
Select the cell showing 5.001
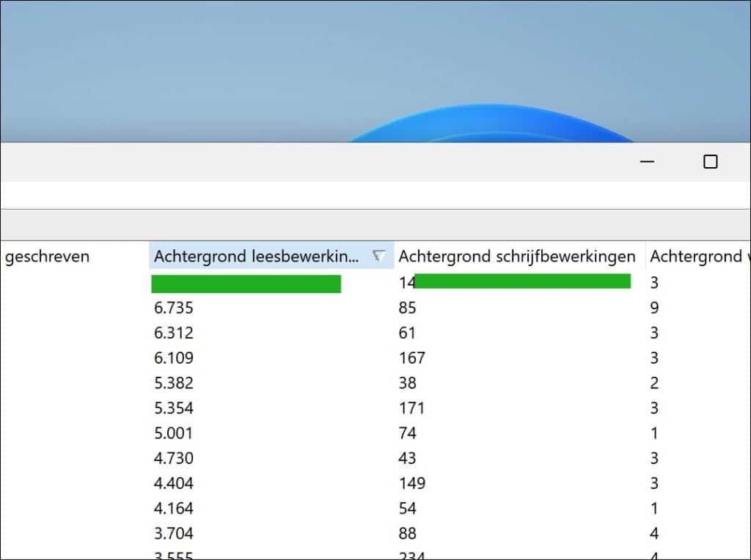(173, 433)
